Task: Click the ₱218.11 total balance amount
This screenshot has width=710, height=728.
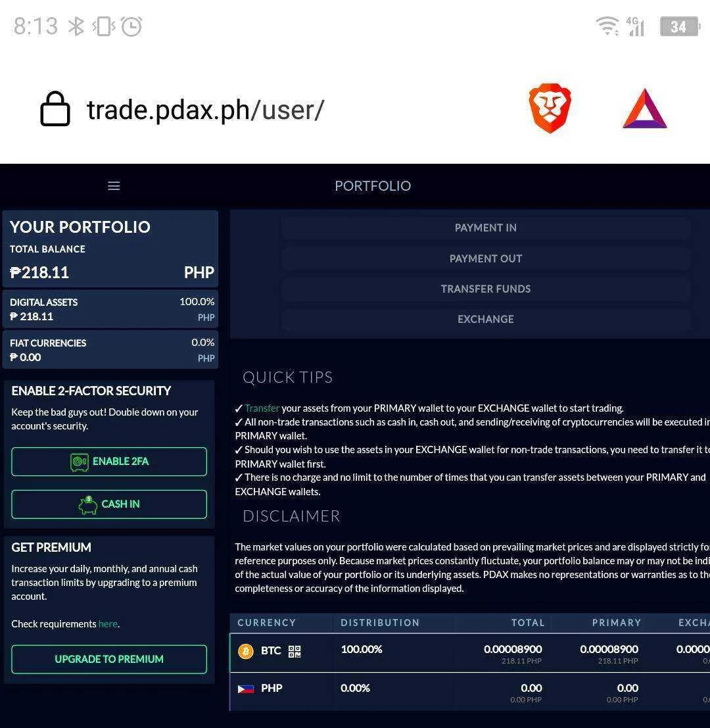Action: pyautogui.click(x=39, y=272)
